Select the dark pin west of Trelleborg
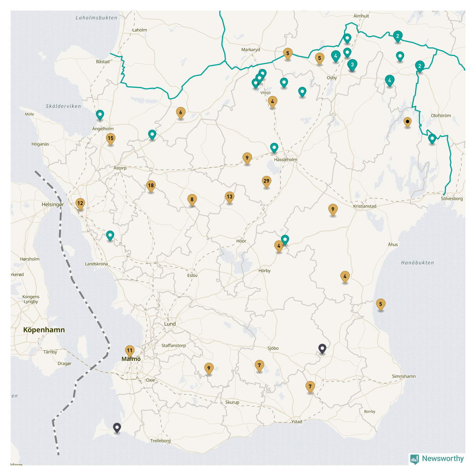Screen dimensions: 476x476 (117, 427)
